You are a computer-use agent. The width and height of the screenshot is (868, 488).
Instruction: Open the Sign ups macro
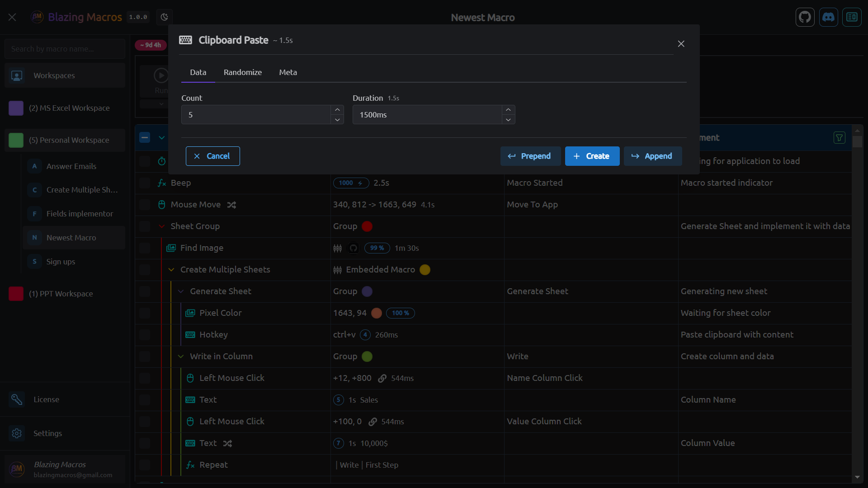tap(74, 262)
